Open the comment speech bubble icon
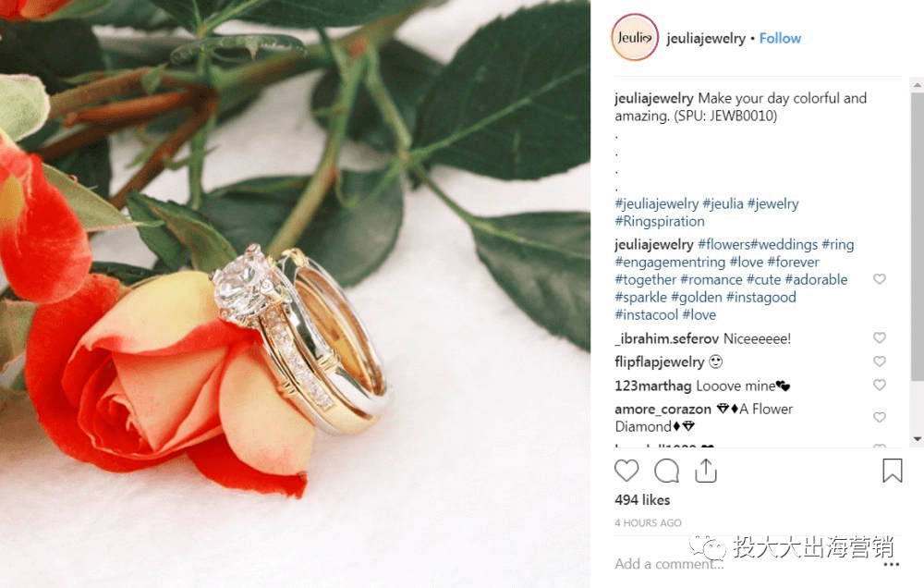Viewport: 924px width, 588px height. [666, 471]
